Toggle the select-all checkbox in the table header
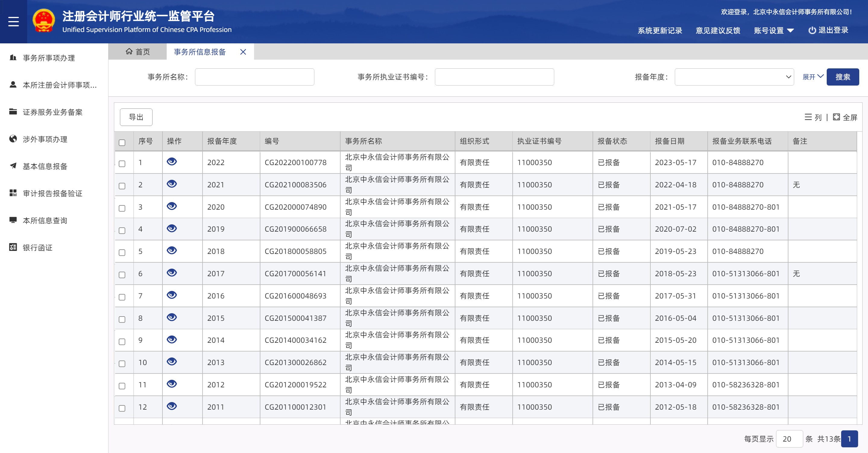The width and height of the screenshot is (868, 453). [x=122, y=142]
